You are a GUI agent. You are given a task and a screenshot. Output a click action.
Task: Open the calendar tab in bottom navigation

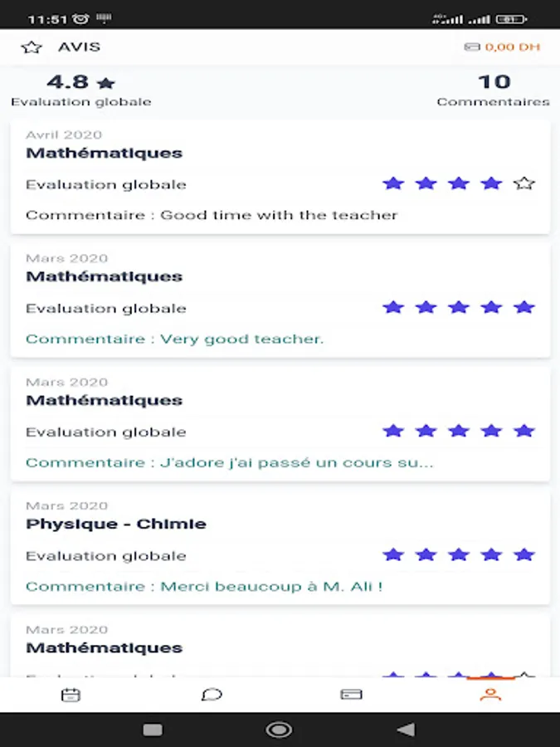71,695
